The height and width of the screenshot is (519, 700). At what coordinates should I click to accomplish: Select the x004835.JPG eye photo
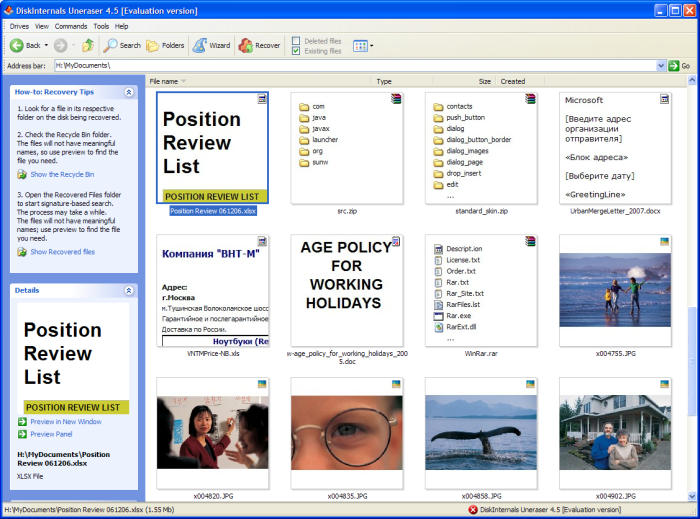click(x=347, y=433)
